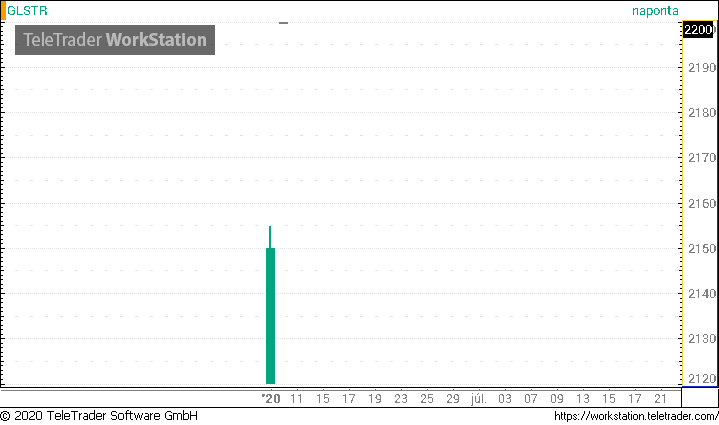This screenshot has height=425, width=719.
Task: Click the 13 date axis label
Action: (x=583, y=398)
